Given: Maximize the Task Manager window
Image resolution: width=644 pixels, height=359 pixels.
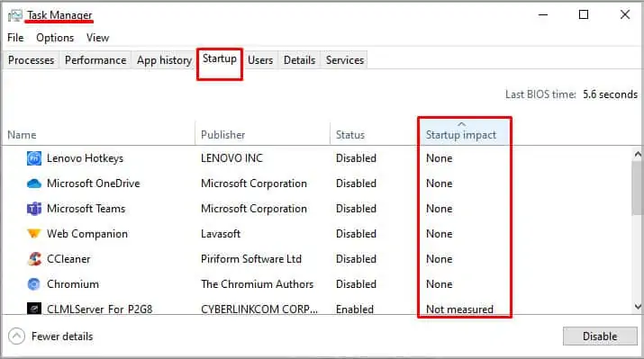Looking at the screenshot, I should point(584,14).
